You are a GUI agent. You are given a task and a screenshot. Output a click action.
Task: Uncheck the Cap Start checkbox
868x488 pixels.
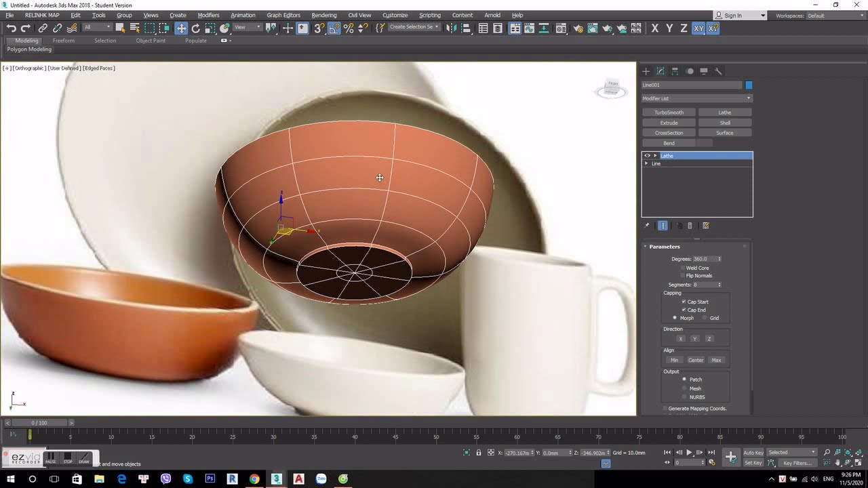(x=684, y=302)
